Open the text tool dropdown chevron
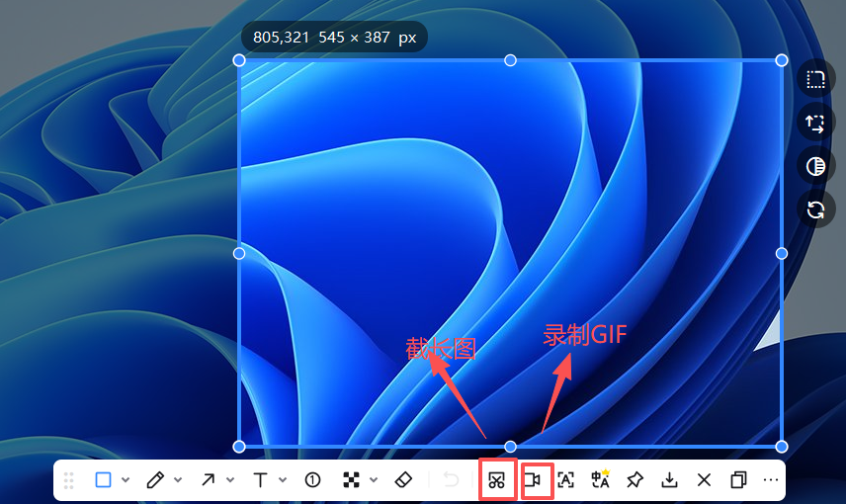Screen dimensions: 846x504 click(283, 479)
